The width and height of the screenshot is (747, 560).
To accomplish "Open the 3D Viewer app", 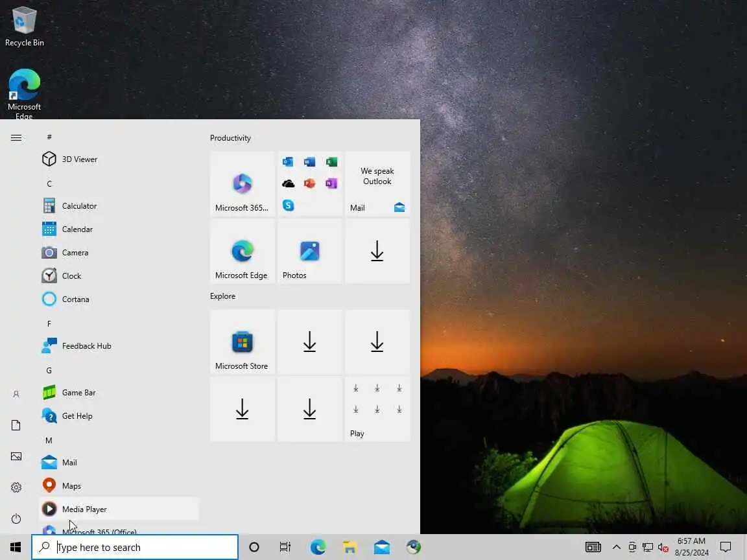I will (x=119, y=159).
